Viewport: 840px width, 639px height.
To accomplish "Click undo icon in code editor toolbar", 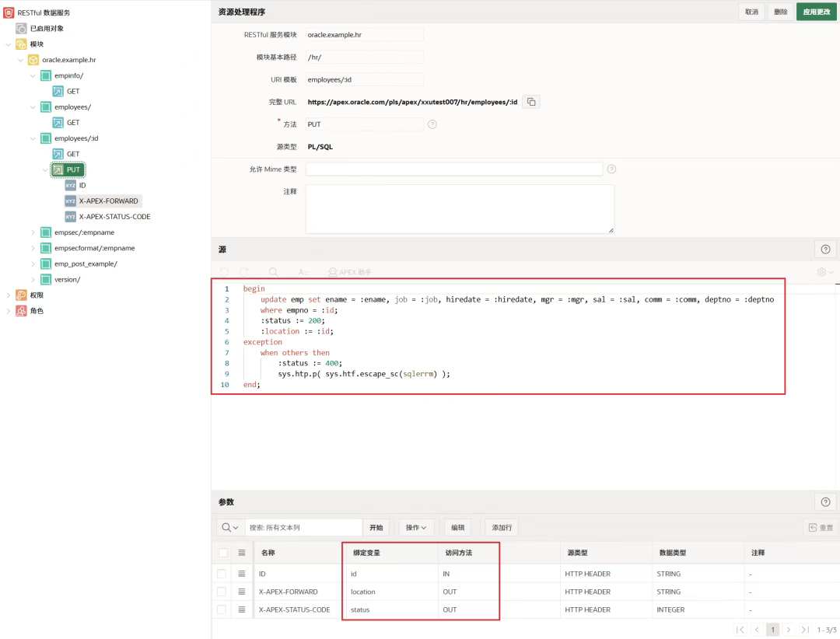I will pyautogui.click(x=224, y=272).
